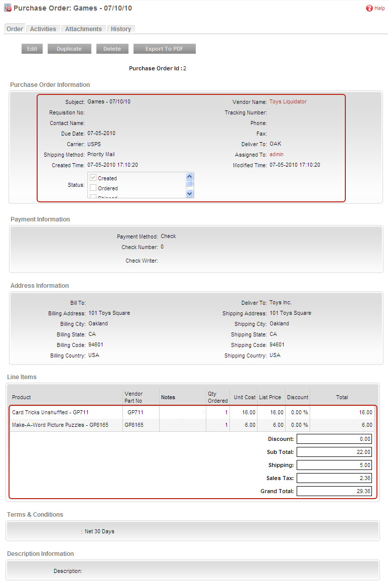Click vendor part number GP711 cell

click(x=136, y=412)
